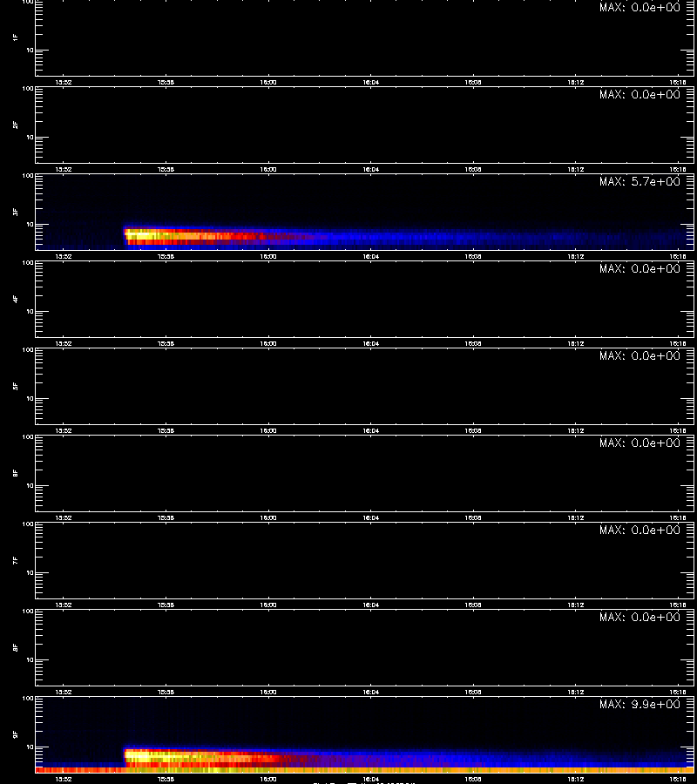Click the 8F panel axis title
Screen dimensions: 697x784
click(16, 647)
